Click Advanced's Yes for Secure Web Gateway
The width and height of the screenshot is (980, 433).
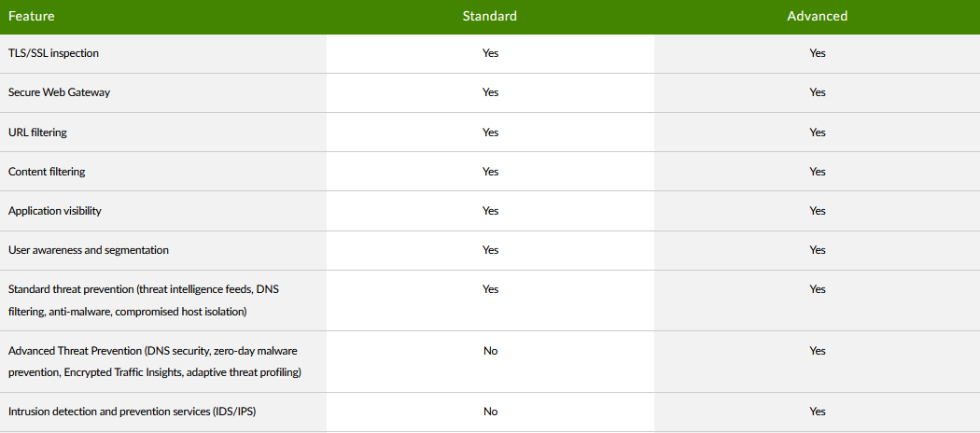[818, 92]
